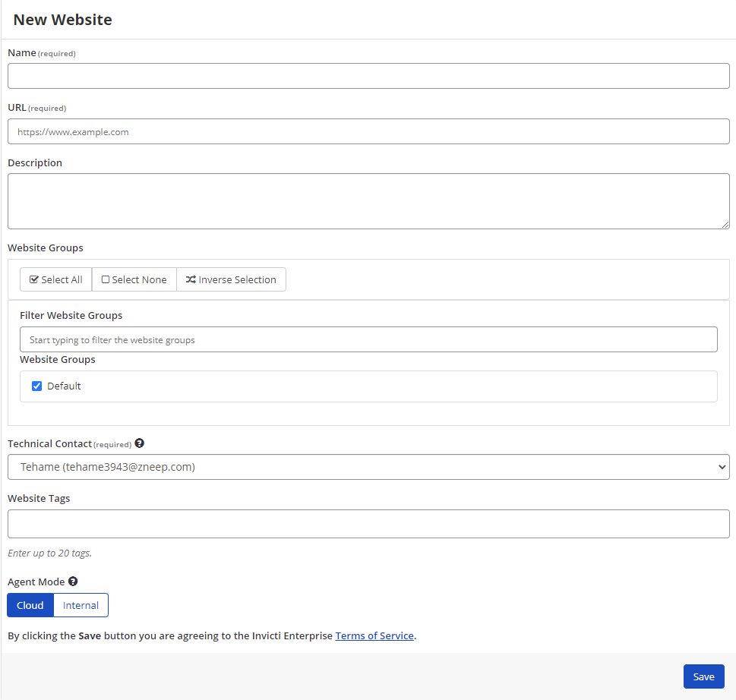Click the Website Tags input field

tap(368, 524)
